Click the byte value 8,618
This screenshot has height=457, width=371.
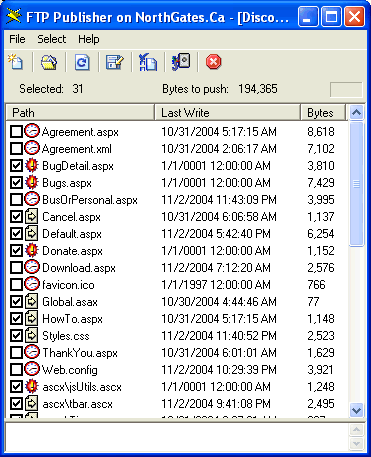click(x=321, y=132)
